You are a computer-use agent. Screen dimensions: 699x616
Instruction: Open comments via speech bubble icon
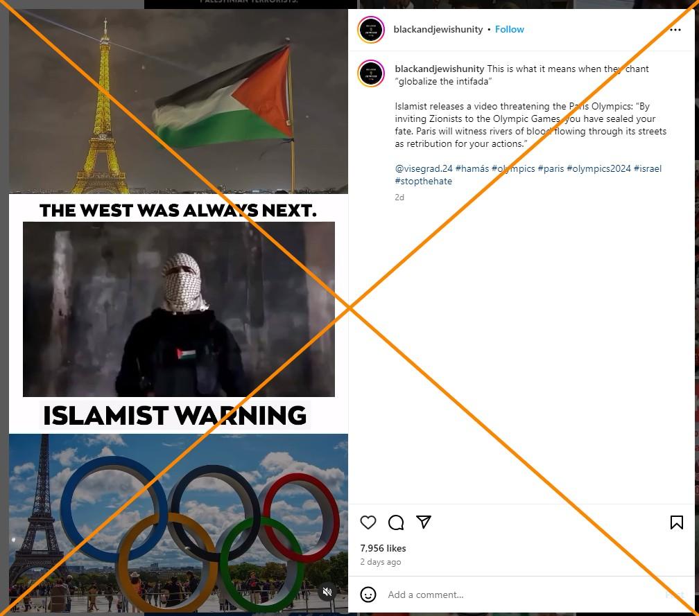tap(396, 522)
